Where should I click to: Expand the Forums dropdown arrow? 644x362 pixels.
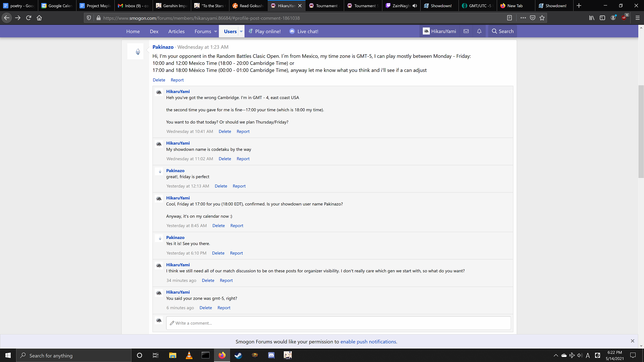(215, 32)
